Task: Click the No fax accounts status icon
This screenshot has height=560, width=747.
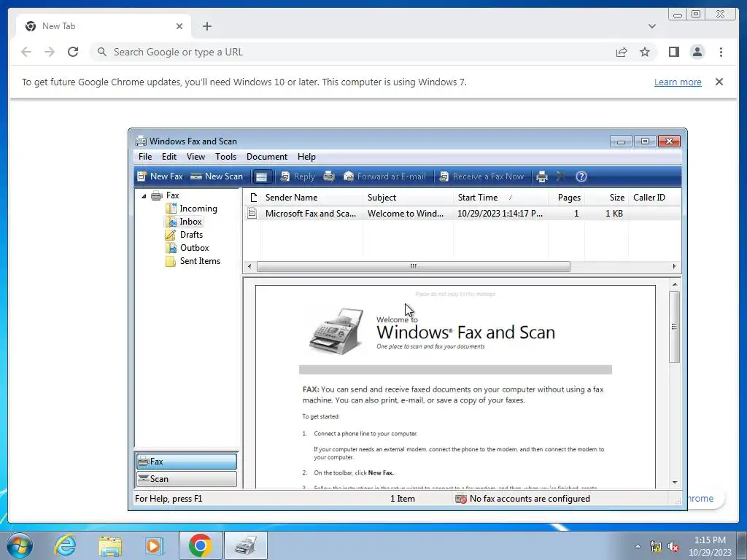Action: (x=461, y=499)
